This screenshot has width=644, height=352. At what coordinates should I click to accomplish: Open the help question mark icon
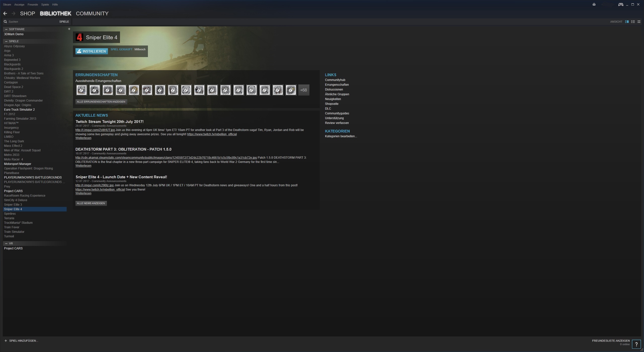coord(636,344)
